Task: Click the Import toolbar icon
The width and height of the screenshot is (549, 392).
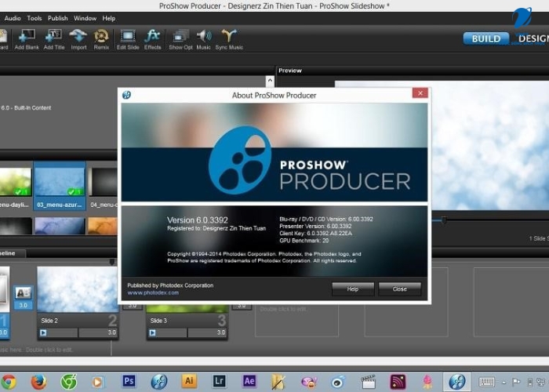Action: 78,39
